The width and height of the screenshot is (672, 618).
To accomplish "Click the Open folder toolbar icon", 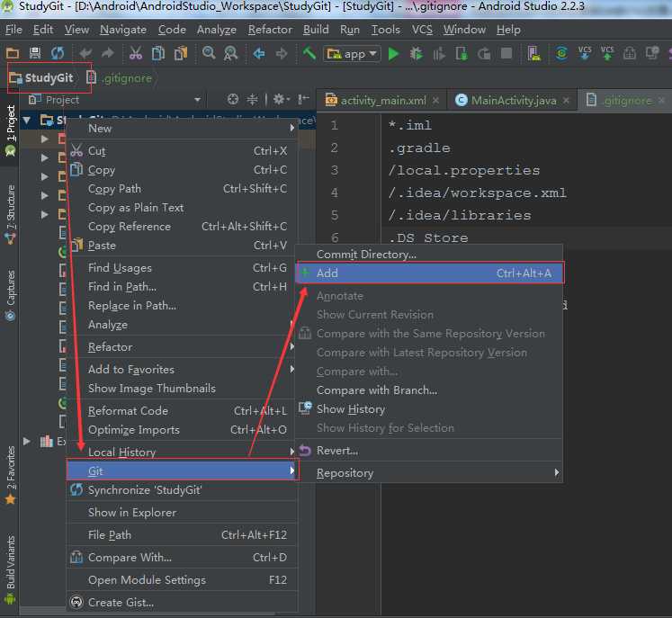I will tap(13, 54).
